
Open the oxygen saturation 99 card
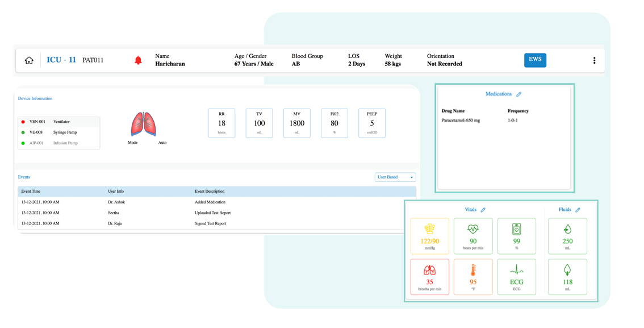[x=517, y=236]
